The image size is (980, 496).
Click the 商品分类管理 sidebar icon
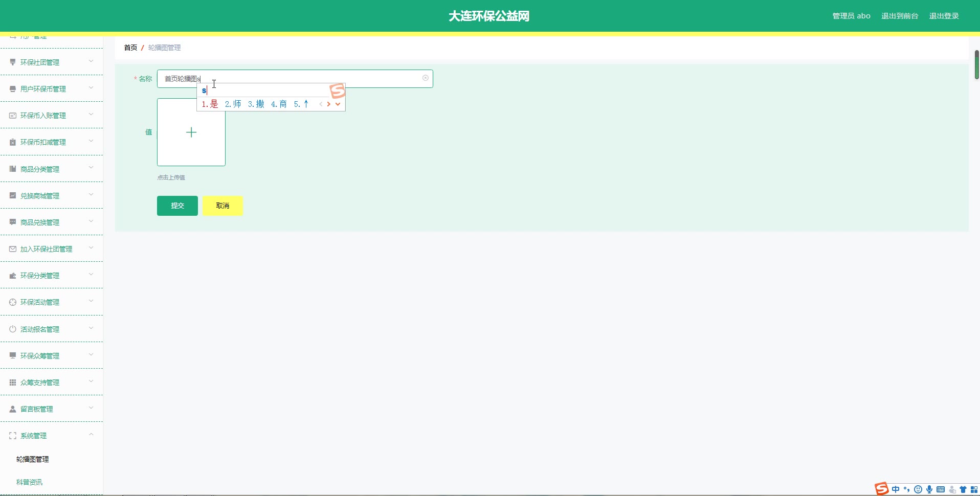click(x=13, y=169)
